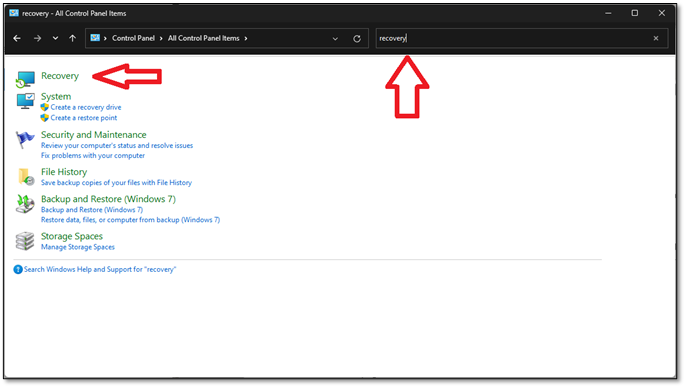Open the Recovery monitor icon

pyautogui.click(x=25, y=79)
